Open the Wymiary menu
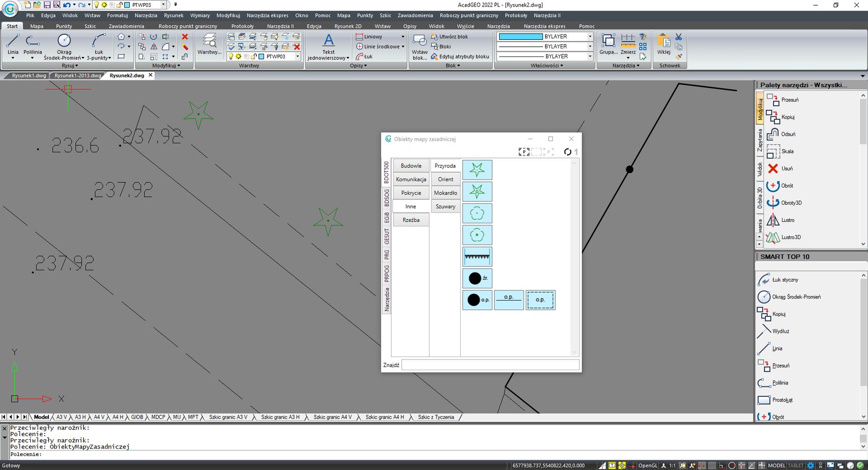The height and width of the screenshot is (470, 868). coord(200,16)
